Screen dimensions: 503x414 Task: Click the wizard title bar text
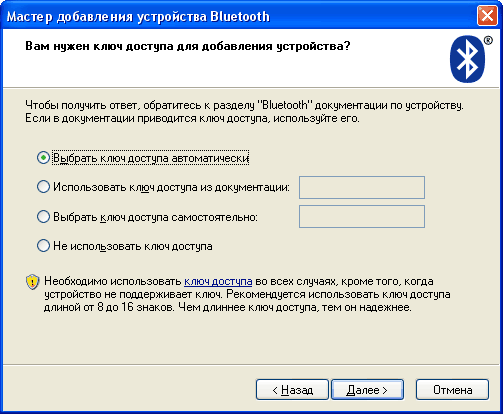pyautogui.click(x=138, y=16)
